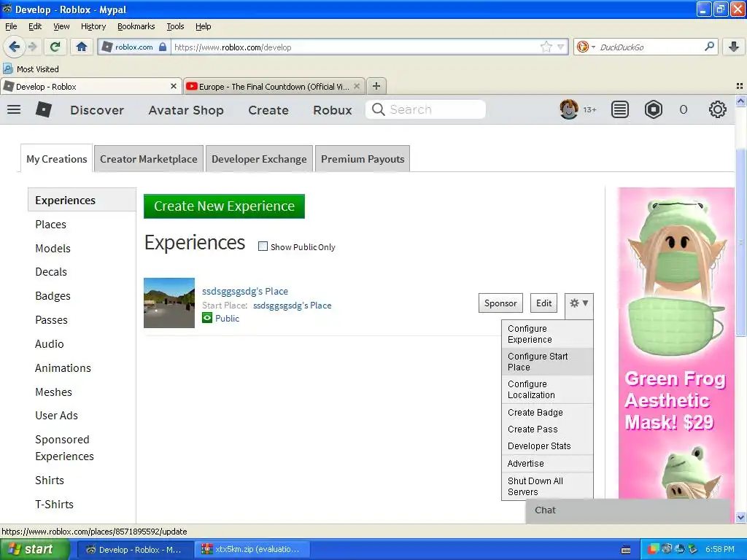Open Discover in the Roblox header
Viewport: 747px width, 560px height.
tap(97, 110)
